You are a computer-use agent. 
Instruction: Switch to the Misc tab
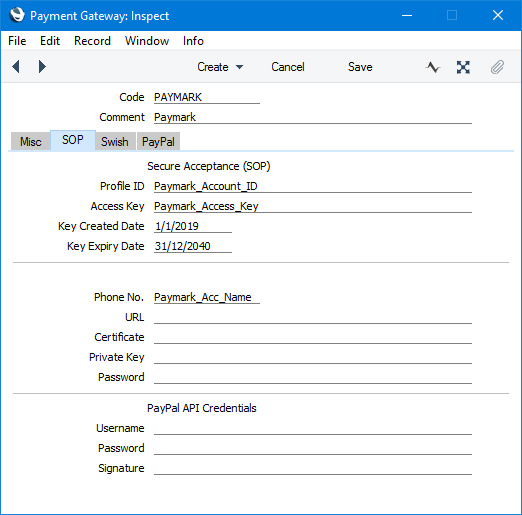point(31,141)
